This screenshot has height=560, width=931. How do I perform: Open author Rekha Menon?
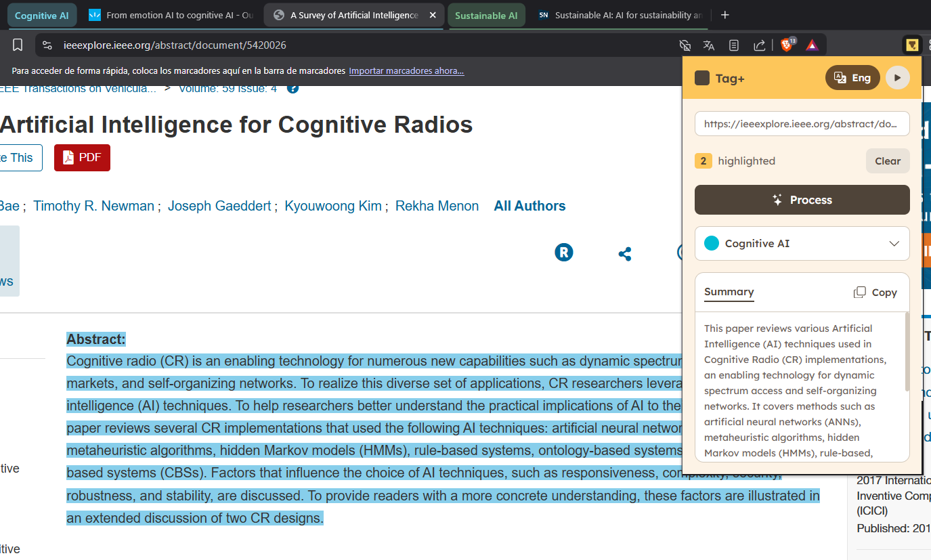[437, 206]
